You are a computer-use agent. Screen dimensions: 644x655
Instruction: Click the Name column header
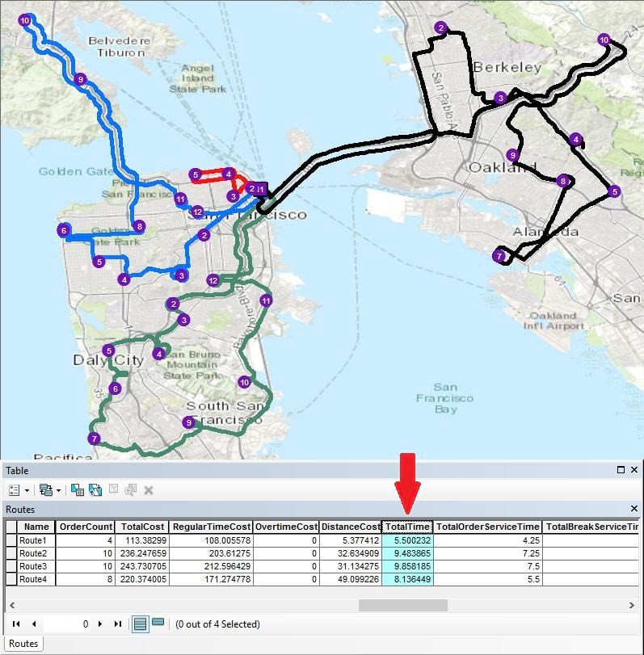click(x=36, y=527)
